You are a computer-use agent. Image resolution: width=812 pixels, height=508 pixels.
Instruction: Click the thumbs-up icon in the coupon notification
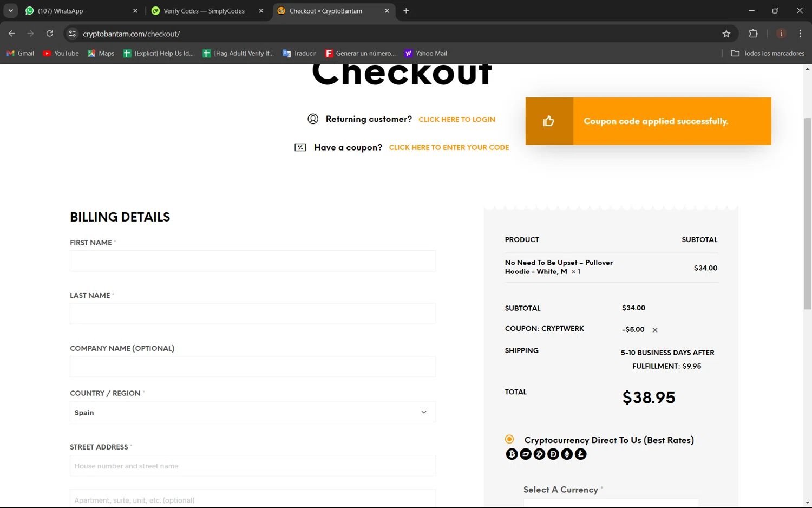point(549,121)
